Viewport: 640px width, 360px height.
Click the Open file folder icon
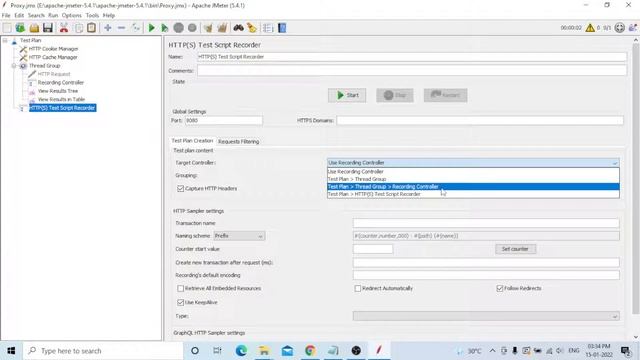(x=34, y=28)
